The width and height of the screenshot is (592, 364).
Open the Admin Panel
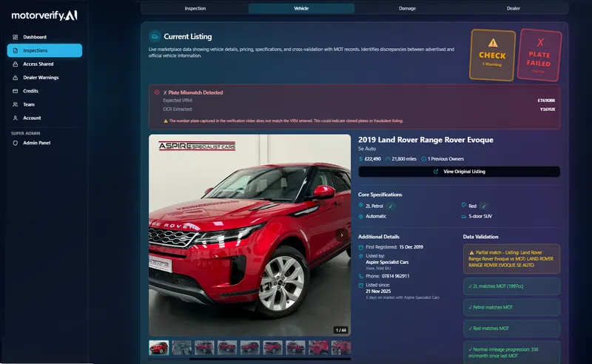pyautogui.click(x=44, y=143)
